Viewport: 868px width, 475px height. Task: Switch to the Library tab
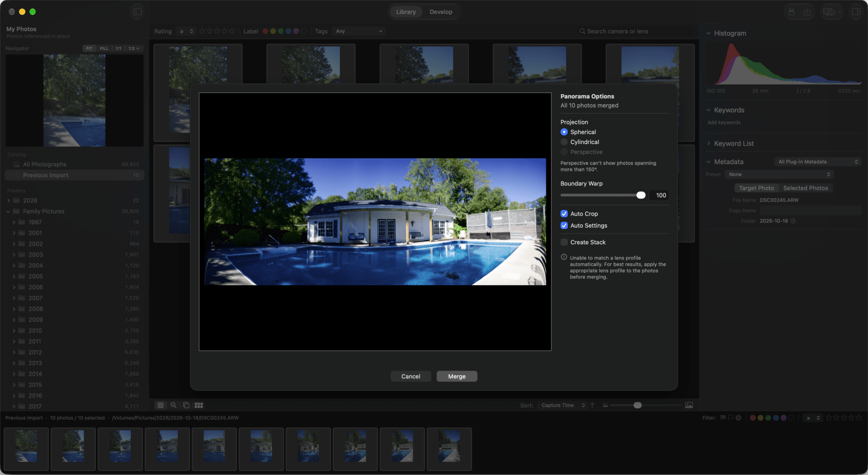pyautogui.click(x=406, y=12)
